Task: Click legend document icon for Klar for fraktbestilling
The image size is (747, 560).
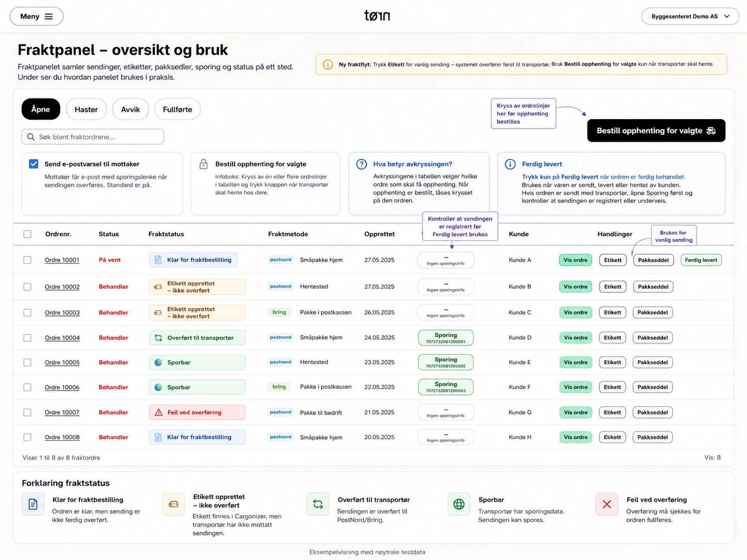Action: 33,504
